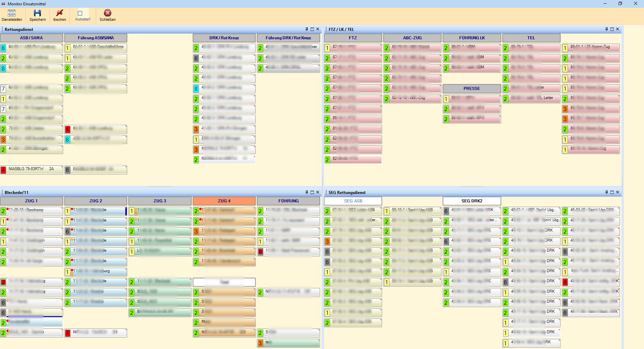Click the Rettungsdienst panel grip handle
644x349 pixels.
(2, 29)
